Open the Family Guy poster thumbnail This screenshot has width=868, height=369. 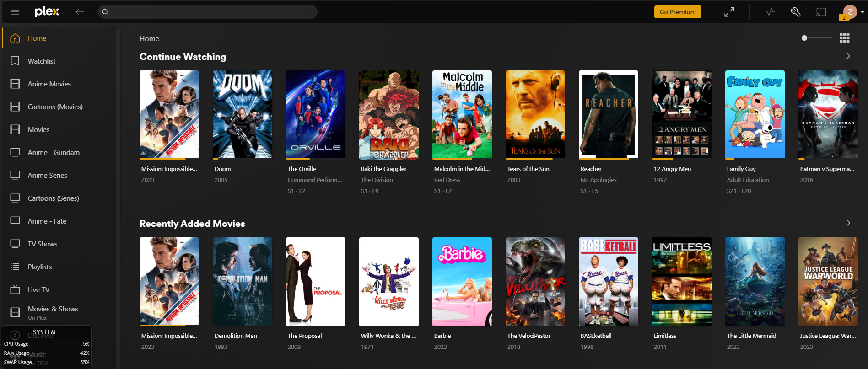755,114
